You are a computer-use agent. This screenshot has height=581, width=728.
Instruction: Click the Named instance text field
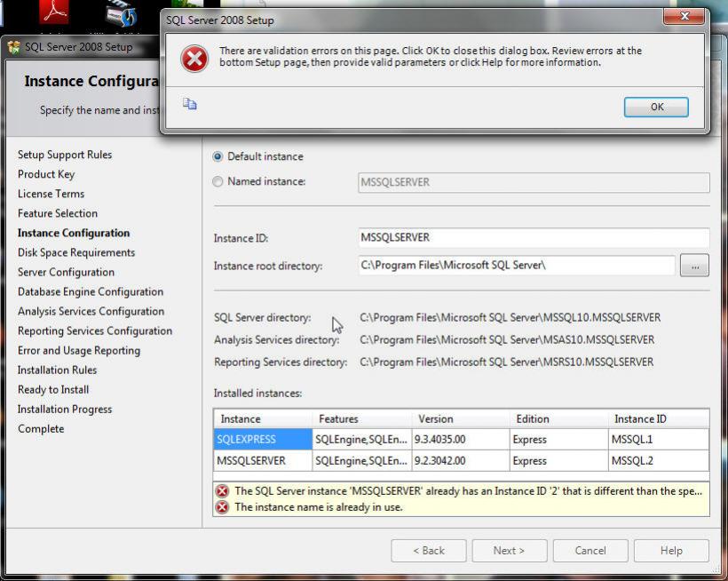[x=534, y=182]
